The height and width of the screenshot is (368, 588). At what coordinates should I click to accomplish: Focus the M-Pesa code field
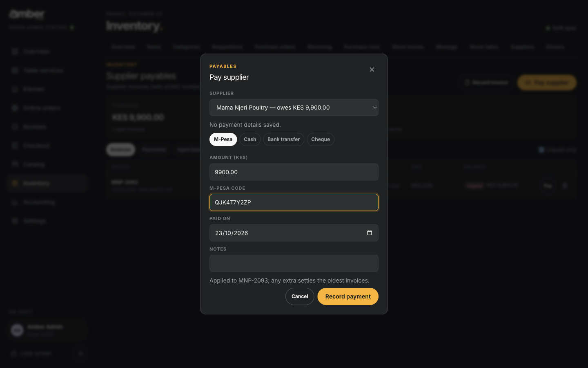[x=294, y=202]
